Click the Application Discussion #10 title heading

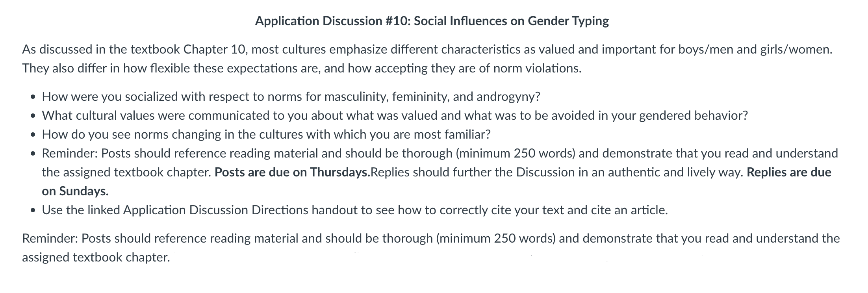coord(432,21)
